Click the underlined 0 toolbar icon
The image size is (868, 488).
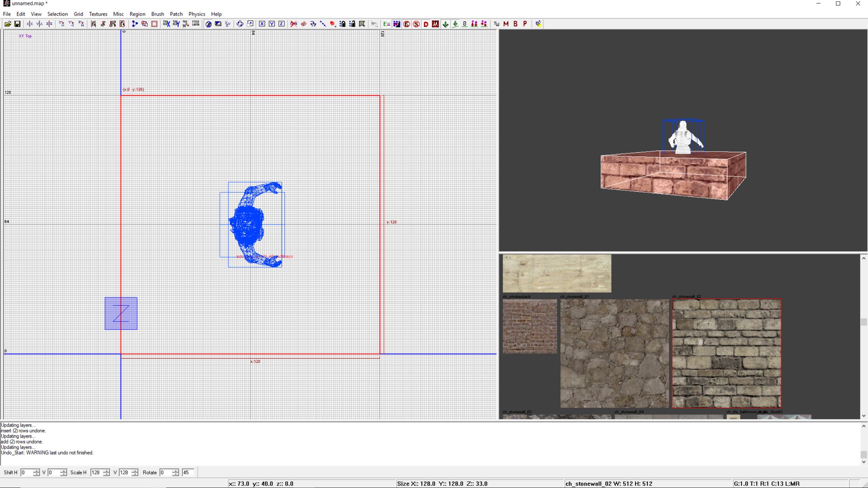point(464,24)
